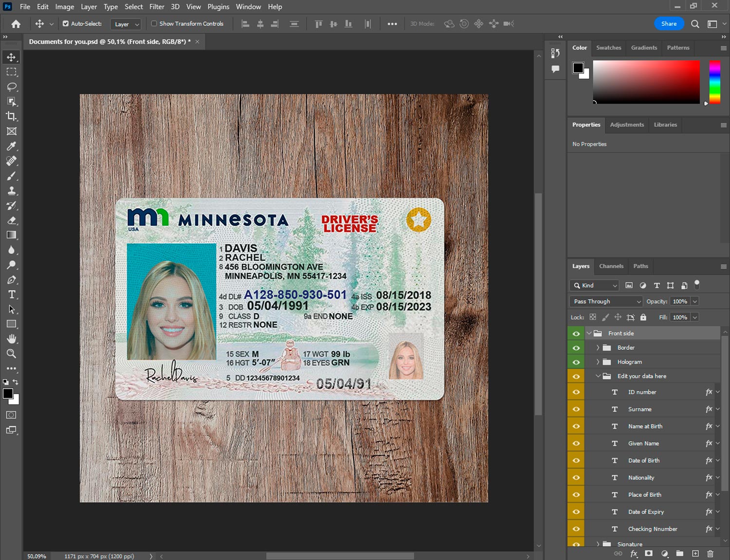The image size is (730, 560).
Task: Select the Hand tool
Action: click(x=12, y=339)
